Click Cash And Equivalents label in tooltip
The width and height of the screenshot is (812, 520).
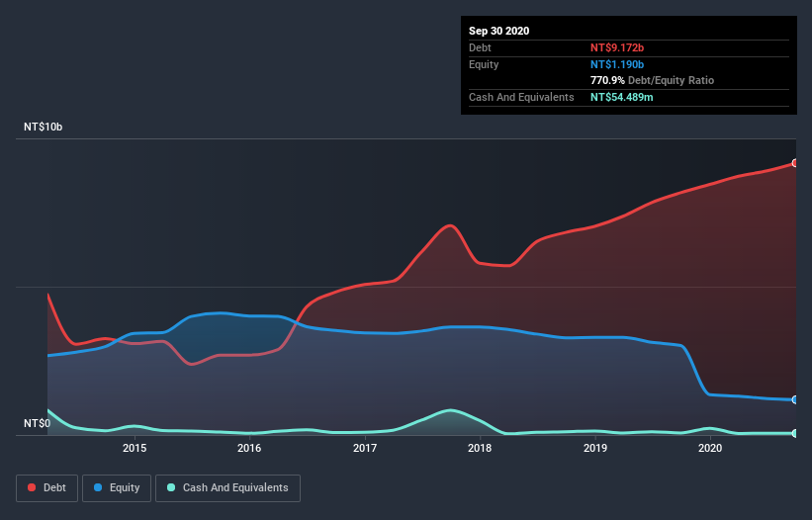pos(521,97)
